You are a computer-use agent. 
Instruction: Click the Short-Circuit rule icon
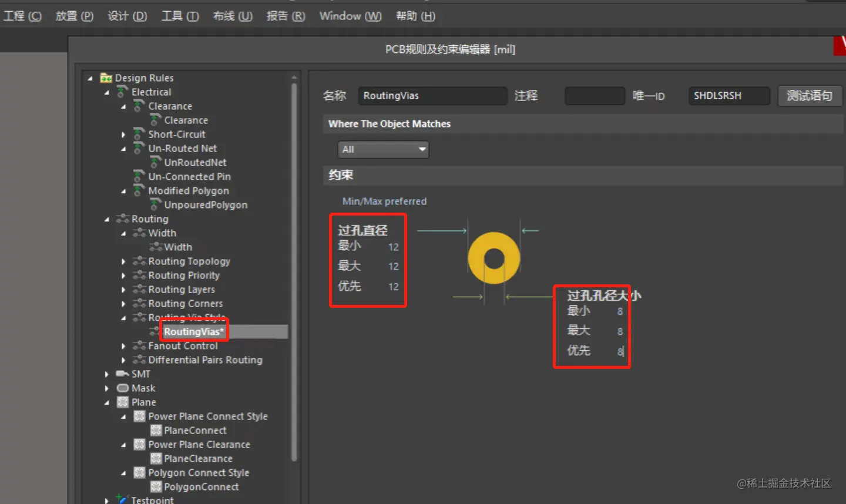139,135
